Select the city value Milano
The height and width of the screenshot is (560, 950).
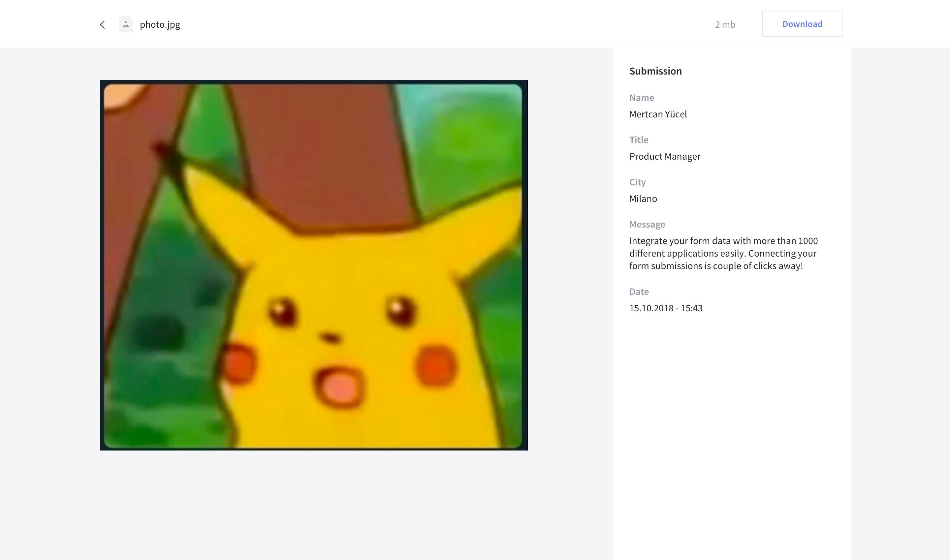pyautogui.click(x=643, y=199)
